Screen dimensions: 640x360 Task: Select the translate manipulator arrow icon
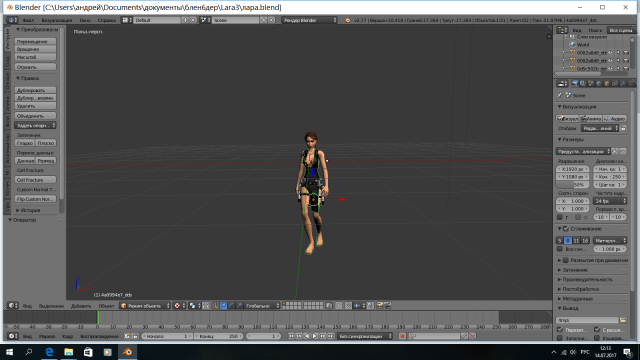pyautogui.click(x=223, y=306)
